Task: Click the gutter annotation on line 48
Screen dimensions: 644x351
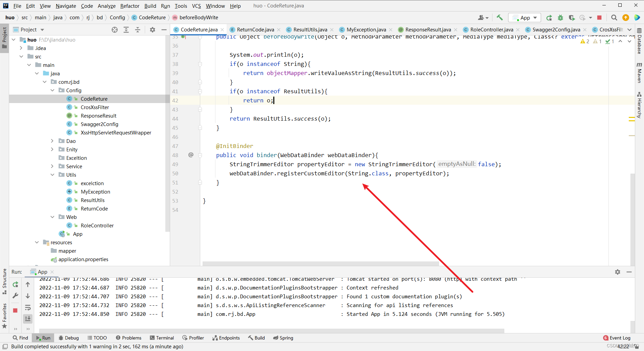Action: pyautogui.click(x=191, y=155)
